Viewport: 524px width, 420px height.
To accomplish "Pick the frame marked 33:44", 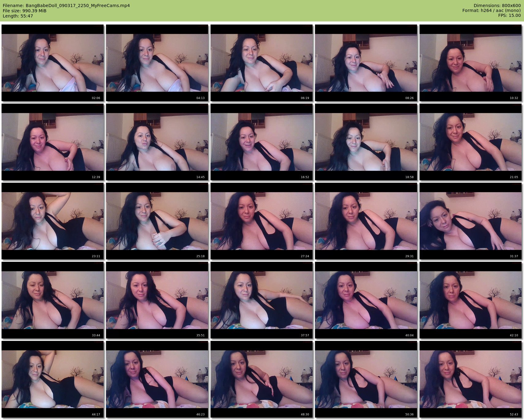I will [x=53, y=300].
